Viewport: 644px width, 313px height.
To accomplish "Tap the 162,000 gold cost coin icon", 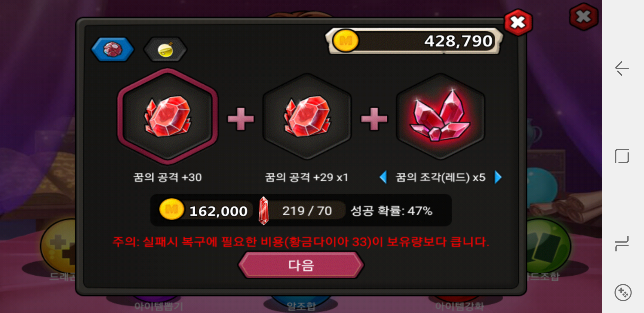I will point(172,209).
